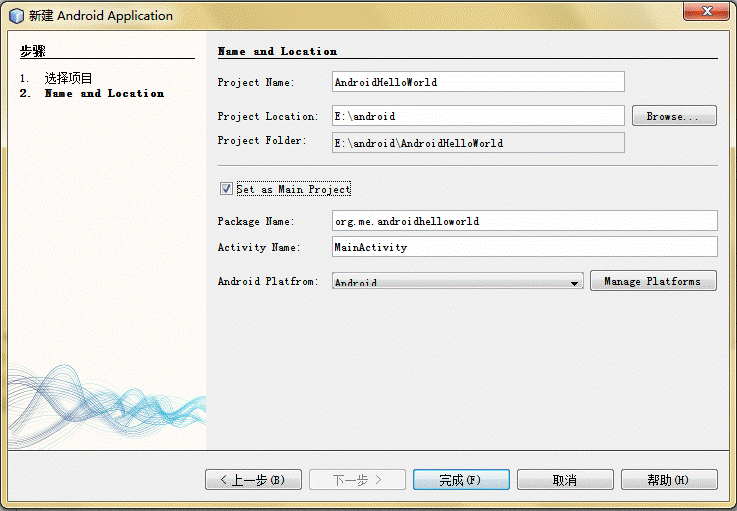Open help with the 帮助(H) button
737x511 pixels.
coord(669,480)
